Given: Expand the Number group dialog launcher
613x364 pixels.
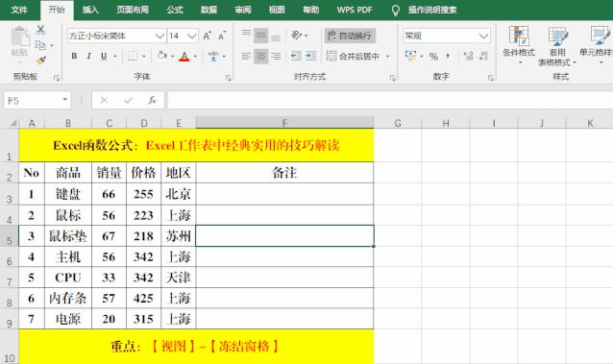Looking at the screenshot, I should [x=490, y=78].
